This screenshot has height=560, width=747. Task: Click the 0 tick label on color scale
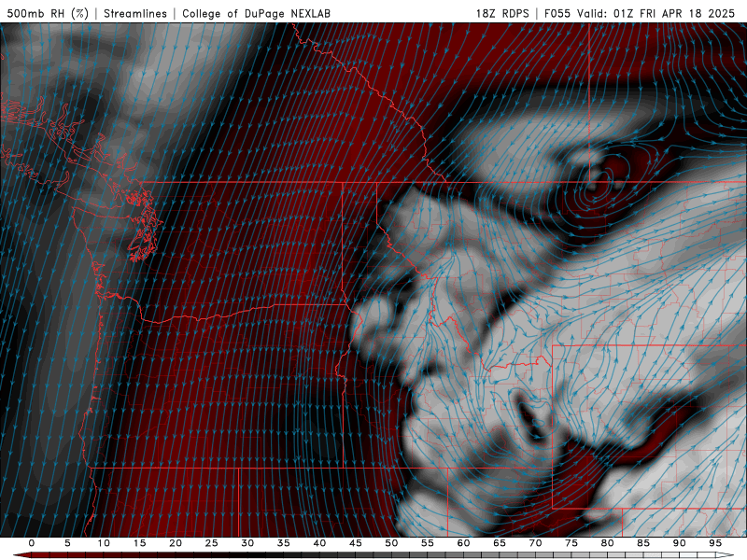(x=32, y=543)
